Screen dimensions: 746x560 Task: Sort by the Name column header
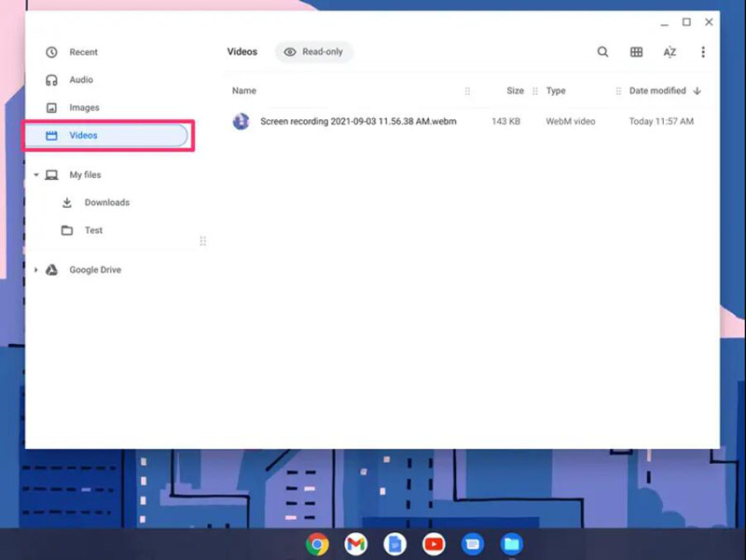(x=244, y=90)
